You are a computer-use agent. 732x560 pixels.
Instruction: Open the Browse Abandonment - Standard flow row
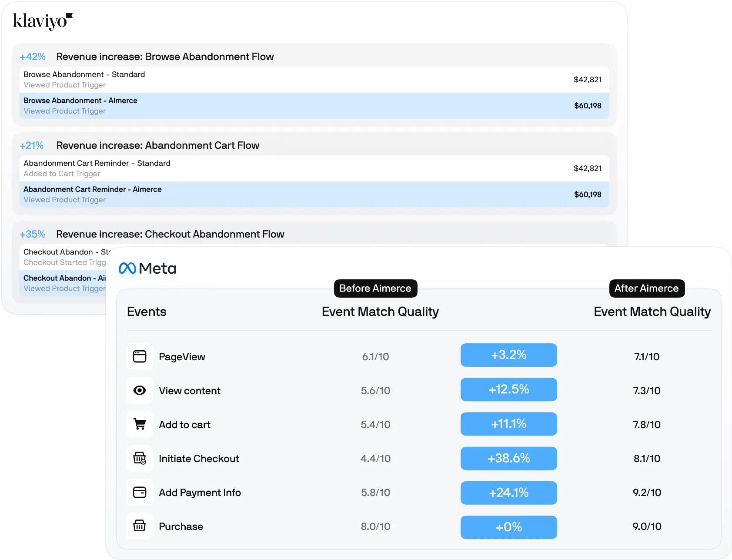pyautogui.click(x=314, y=80)
